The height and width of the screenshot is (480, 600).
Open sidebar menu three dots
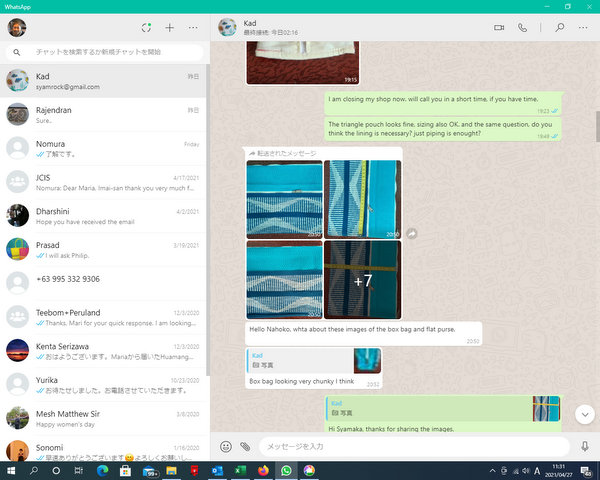click(193, 28)
